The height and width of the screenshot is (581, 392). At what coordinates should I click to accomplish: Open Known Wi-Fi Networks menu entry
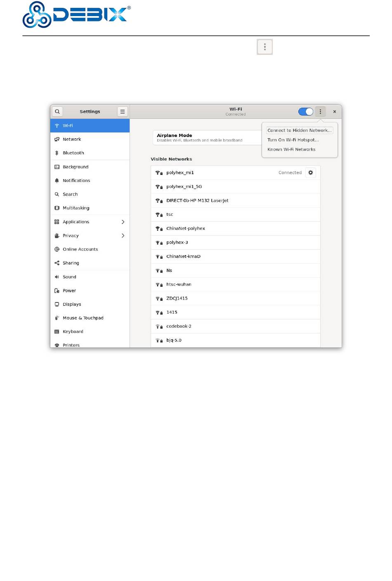point(291,149)
